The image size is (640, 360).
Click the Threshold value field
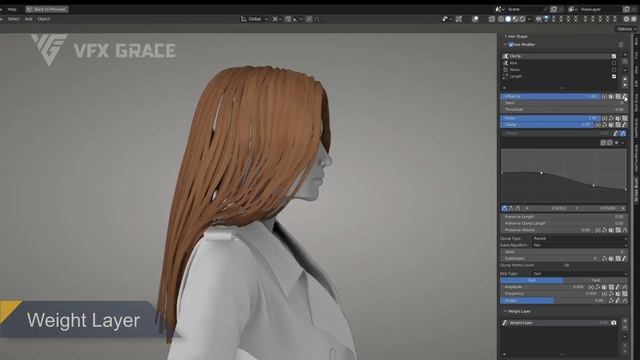click(564, 109)
